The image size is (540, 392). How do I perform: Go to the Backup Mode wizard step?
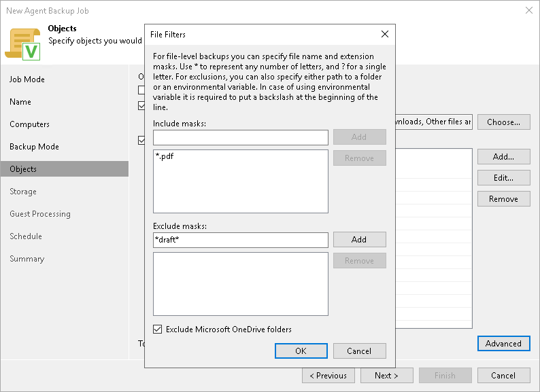point(35,147)
